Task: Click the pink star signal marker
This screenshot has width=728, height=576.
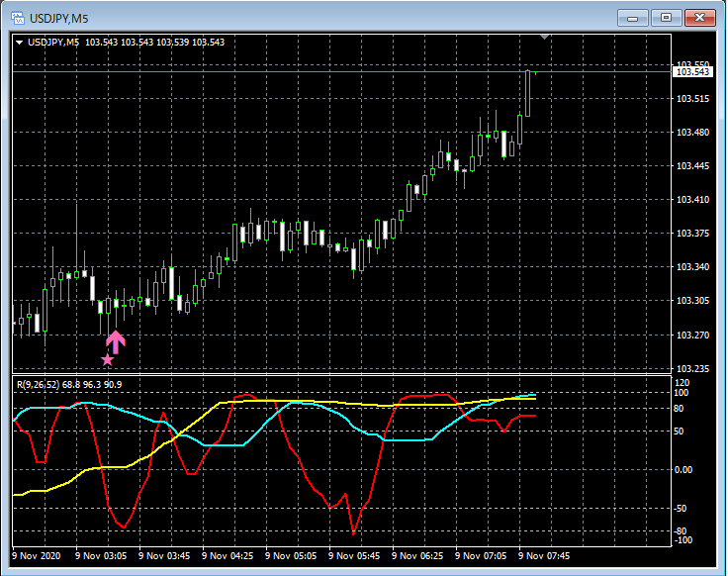Action: point(107,359)
